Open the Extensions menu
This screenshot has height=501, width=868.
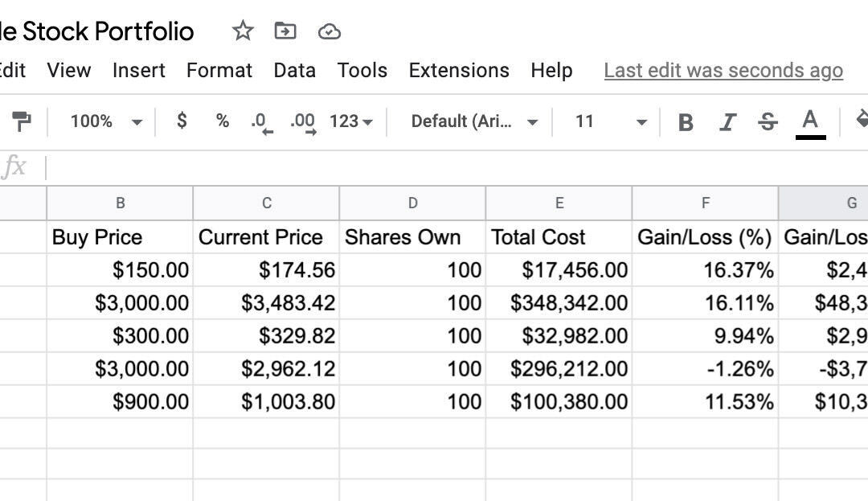tap(458, 71)
